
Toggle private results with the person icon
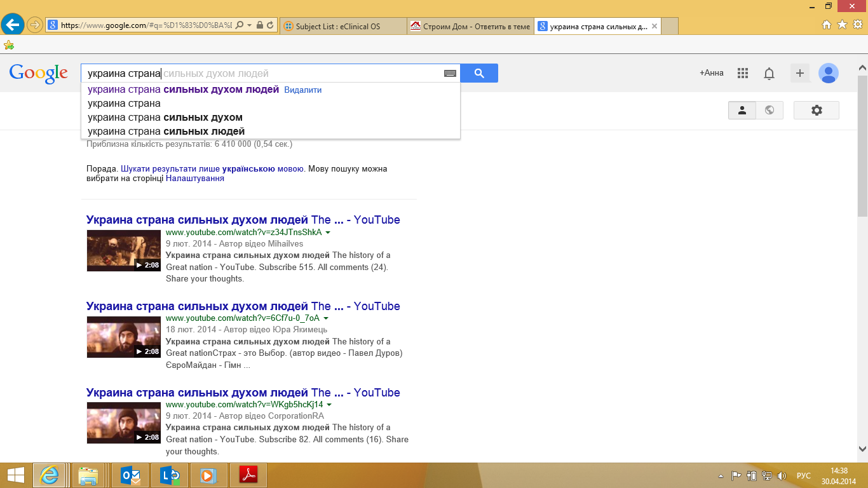tap(742, 110)
